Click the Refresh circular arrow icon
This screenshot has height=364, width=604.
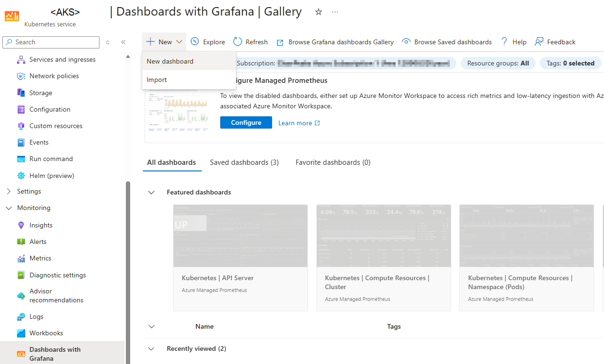[x=238, y=42]
